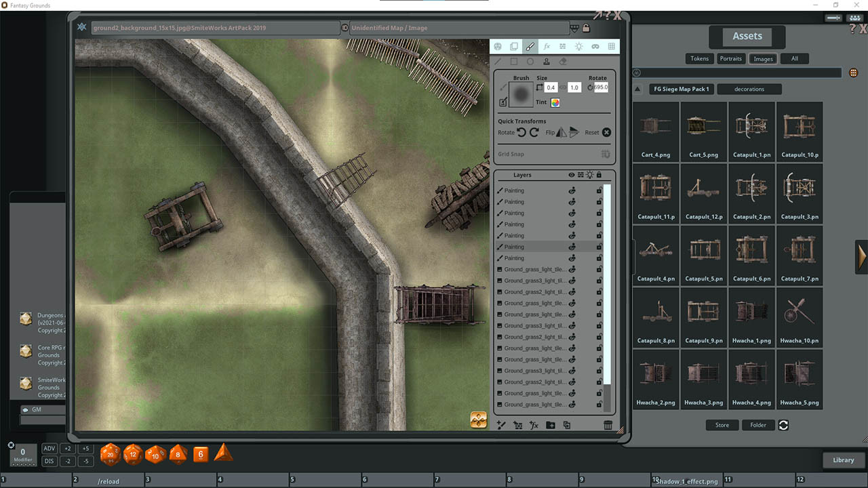The width and height of the screenshot is (868, 488).
Task: Open the decorations folder breadcrumb
Action: [x=749, y=89]
